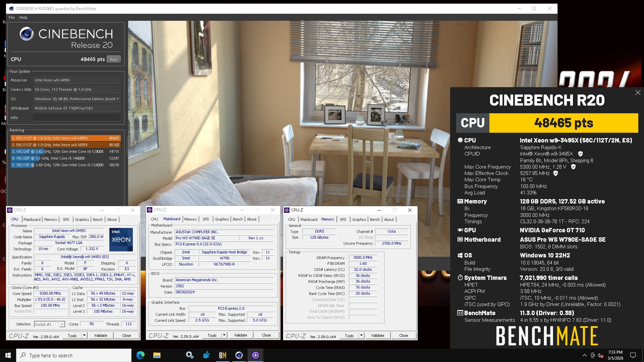644x362 pixels.
Task: Open About tab in middle CPU-Z window
Action: click(x=252, y=219)
